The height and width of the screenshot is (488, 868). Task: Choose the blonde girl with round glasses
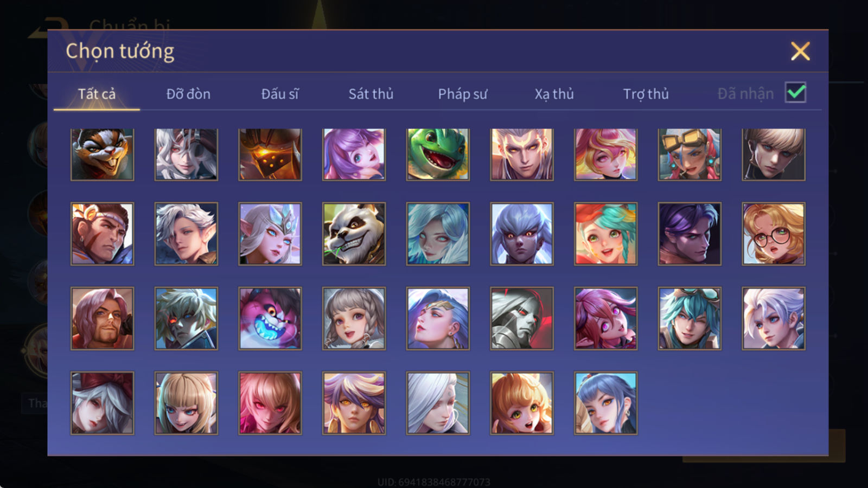pos(774,234)
